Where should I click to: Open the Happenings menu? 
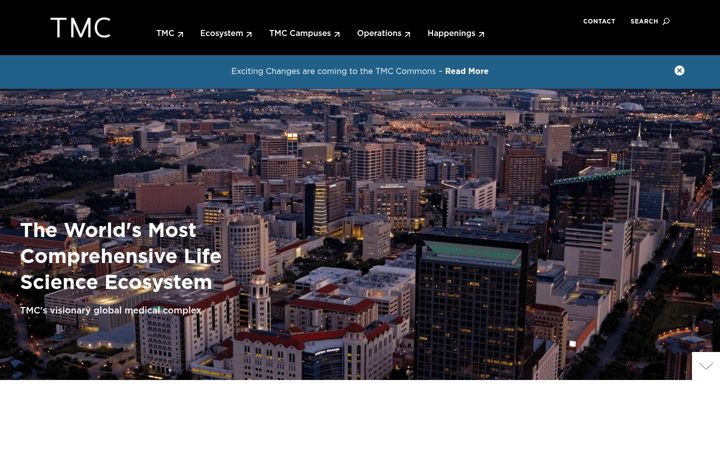coord(456,34)
